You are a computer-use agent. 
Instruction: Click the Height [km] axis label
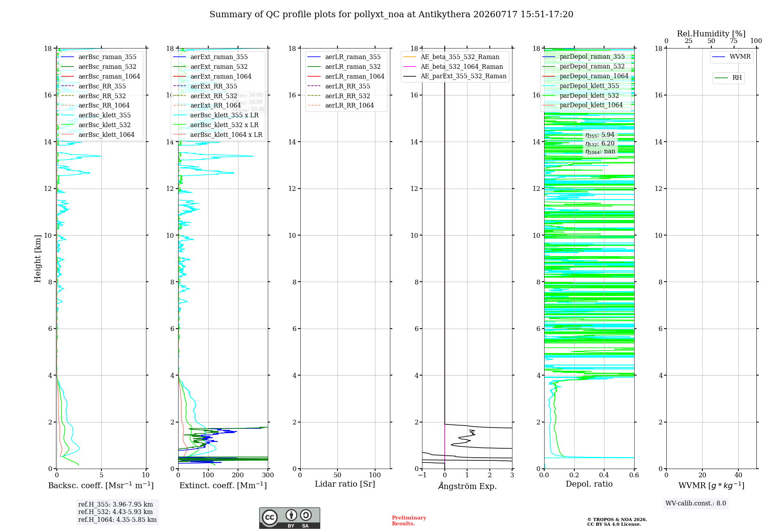tap(38, 259)
